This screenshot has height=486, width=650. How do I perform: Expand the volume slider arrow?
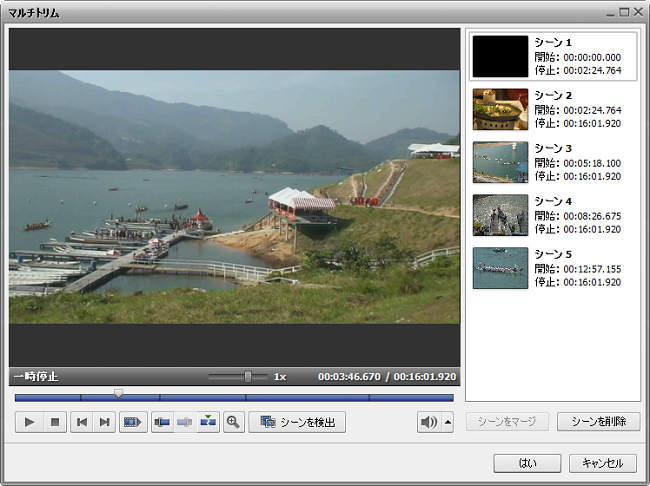click(x=448, y=422)
